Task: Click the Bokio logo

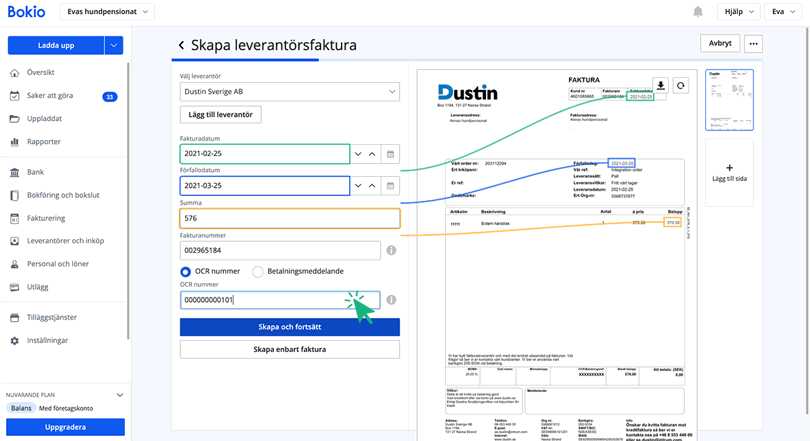Action: coord(26,11)
